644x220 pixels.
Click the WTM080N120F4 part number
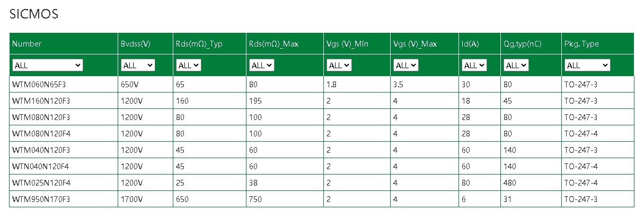coord(41,134)
